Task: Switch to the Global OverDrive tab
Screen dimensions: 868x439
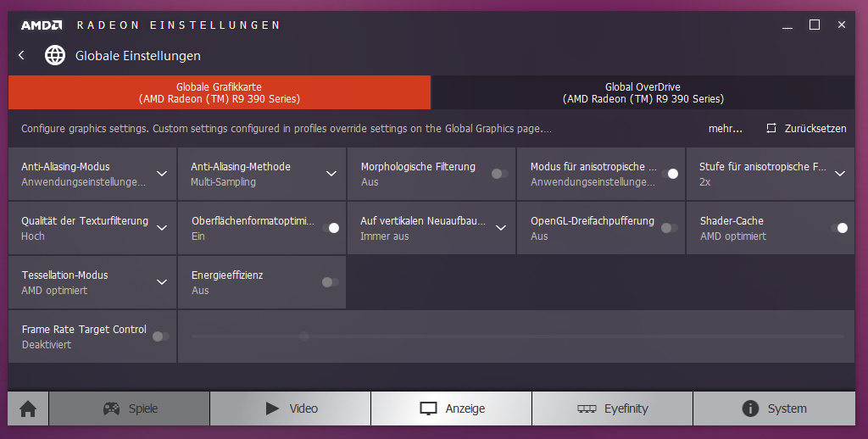Action: (643, 92)
